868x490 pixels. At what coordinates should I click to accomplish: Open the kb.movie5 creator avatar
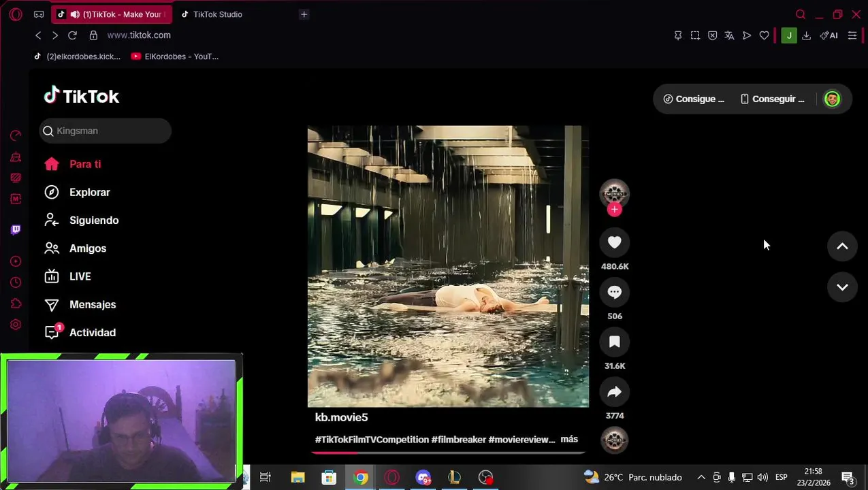click(x=614, y=193)
